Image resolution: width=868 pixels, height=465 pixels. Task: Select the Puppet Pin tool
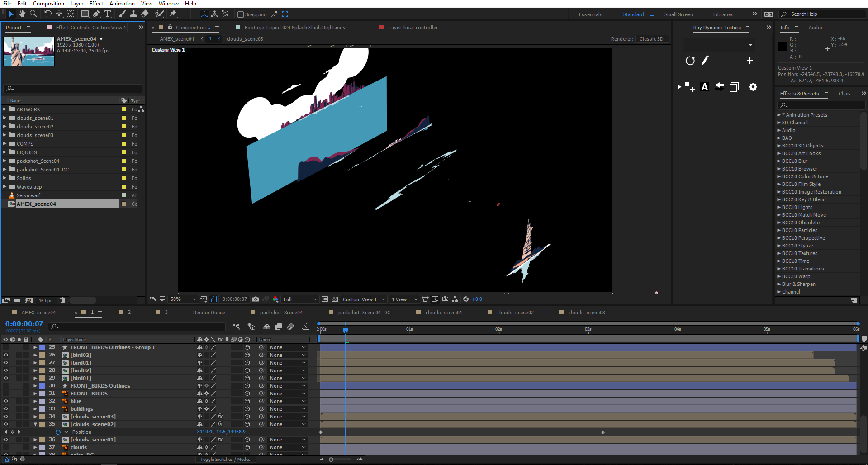tap(173, 14)
